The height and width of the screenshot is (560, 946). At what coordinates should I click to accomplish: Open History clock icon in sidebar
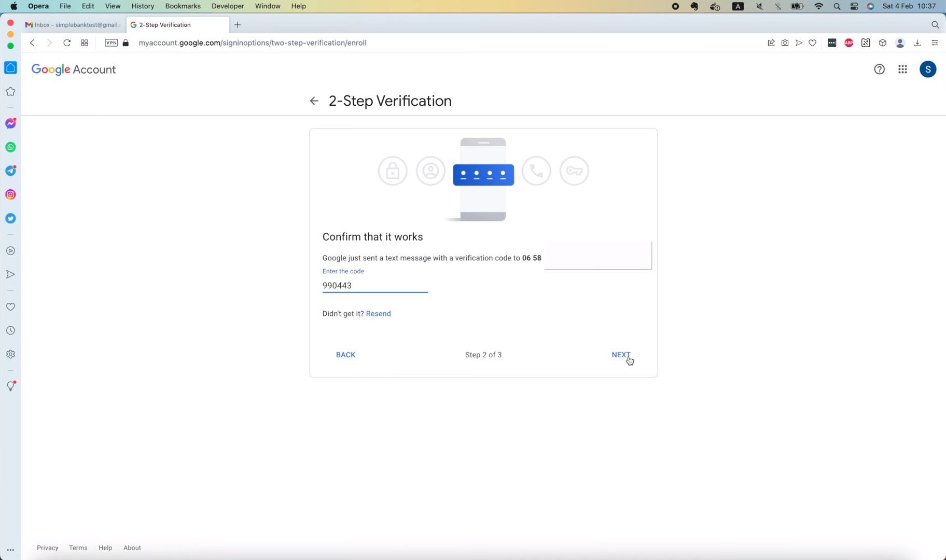(x=10, y=331)
